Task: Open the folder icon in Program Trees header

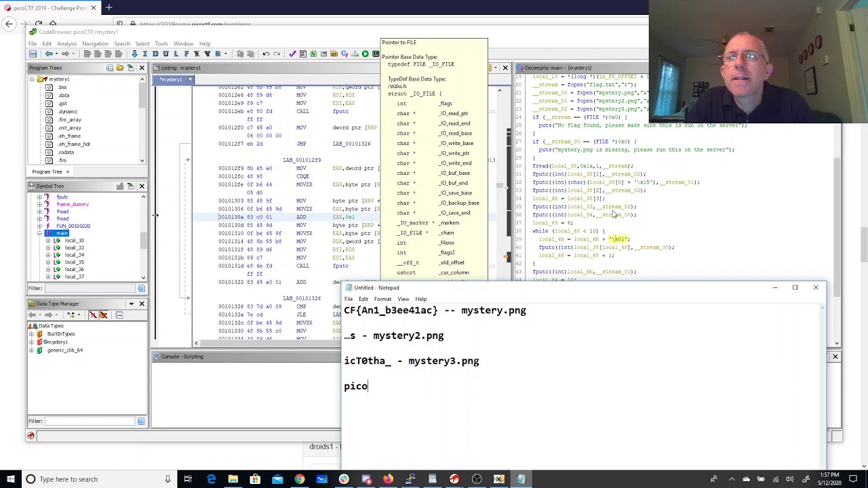Action: tap(120, 68)
